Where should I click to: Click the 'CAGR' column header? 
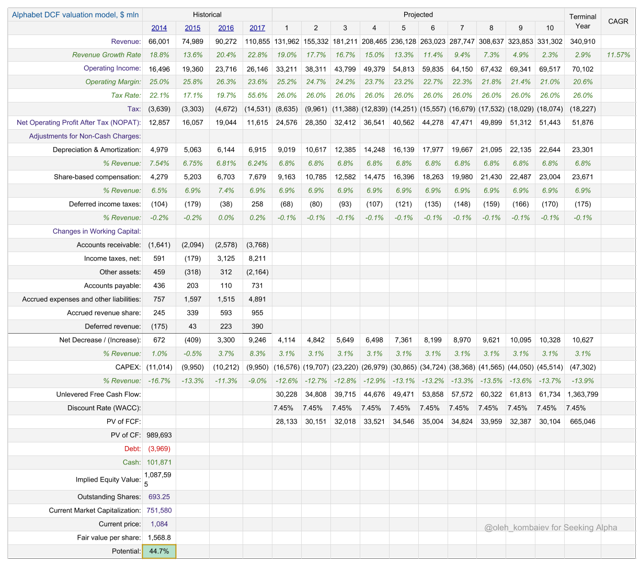coord(618,21)
